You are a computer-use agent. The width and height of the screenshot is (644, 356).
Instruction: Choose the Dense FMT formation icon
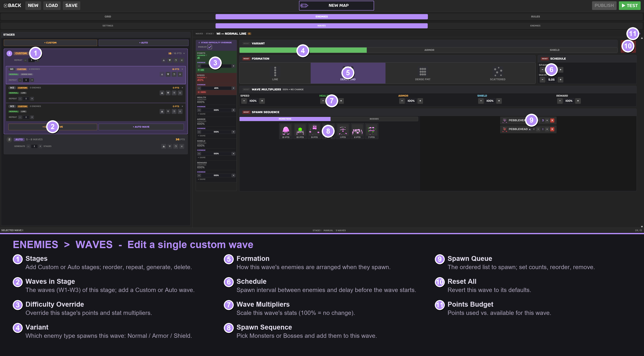point(422,73)
